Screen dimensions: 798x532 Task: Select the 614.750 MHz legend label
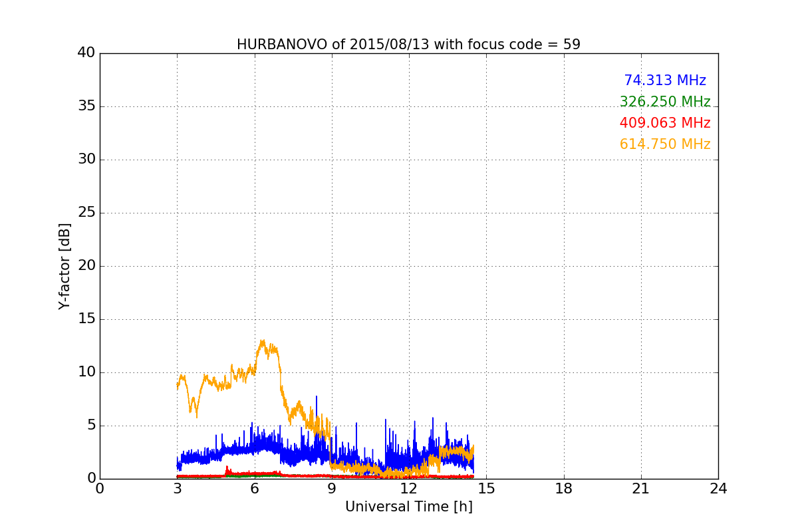click(665, 144)
